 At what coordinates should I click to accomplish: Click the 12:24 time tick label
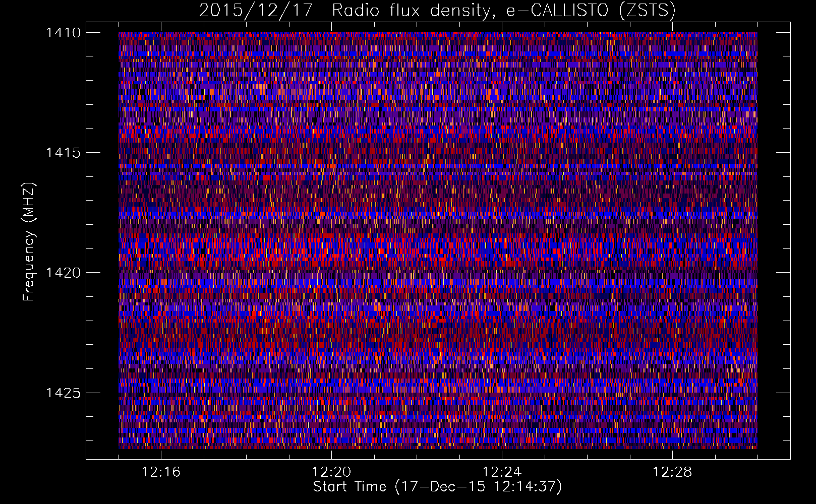[502, 472]
